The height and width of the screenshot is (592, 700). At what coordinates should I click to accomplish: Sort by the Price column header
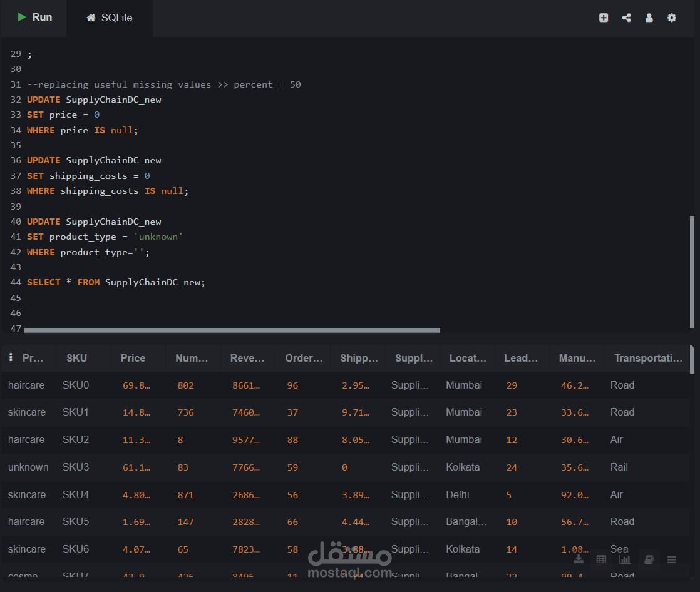pyautogui.click(x=133, y=358)
